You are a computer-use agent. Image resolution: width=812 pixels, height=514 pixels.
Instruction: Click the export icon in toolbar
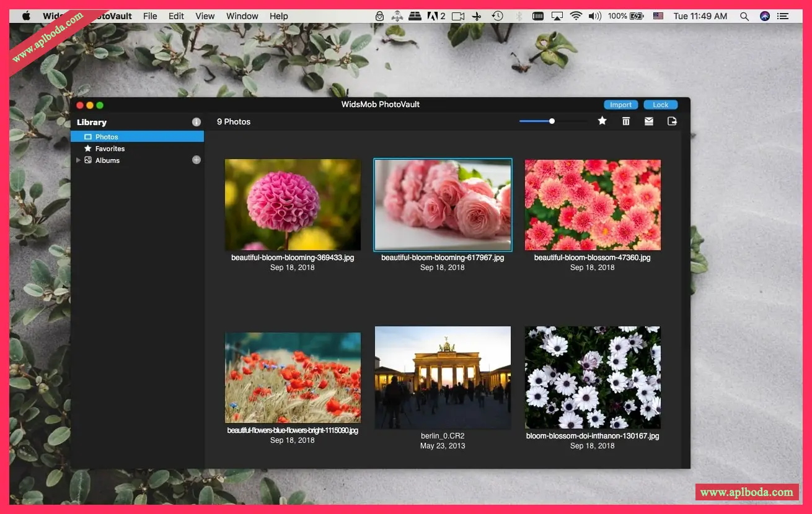(672, 121)
